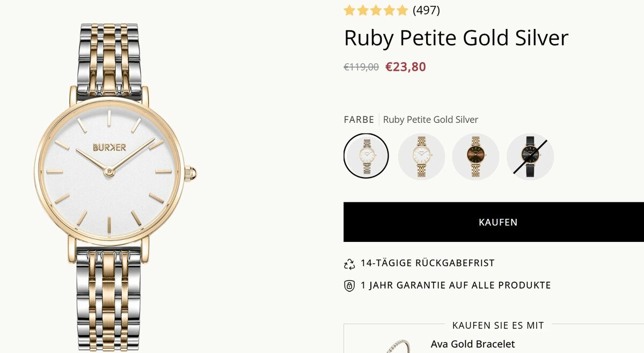Click the crossed-out original price €119,00
Image resolution: width=644 pixels, height=353 pixels.
(x=361, y=67)
